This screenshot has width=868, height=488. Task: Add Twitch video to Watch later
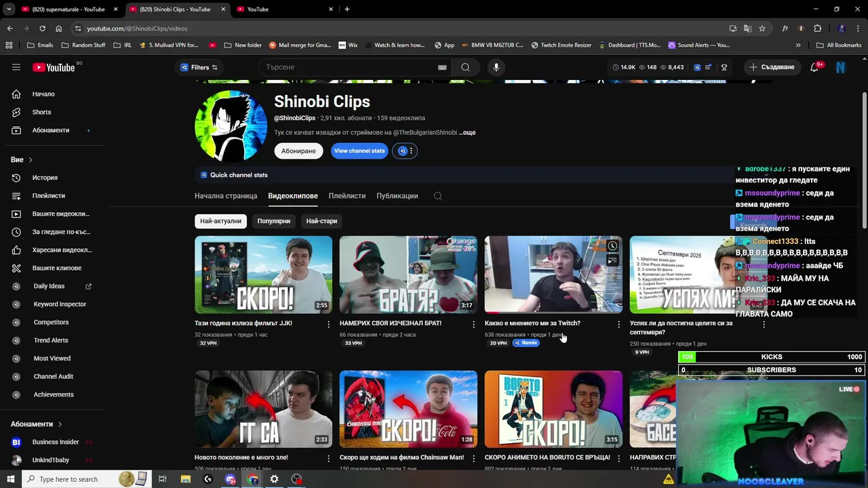click(612, 246)
